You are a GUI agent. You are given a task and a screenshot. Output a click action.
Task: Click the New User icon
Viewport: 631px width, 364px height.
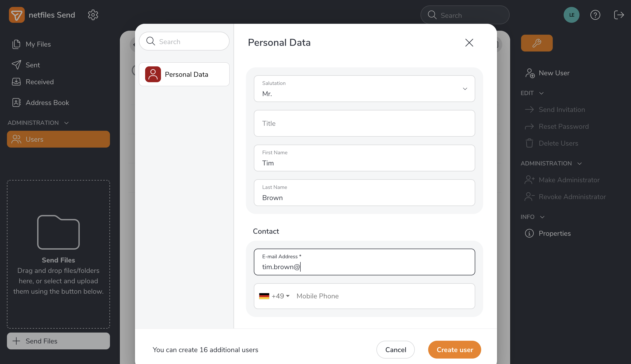(x=530, y=73)
